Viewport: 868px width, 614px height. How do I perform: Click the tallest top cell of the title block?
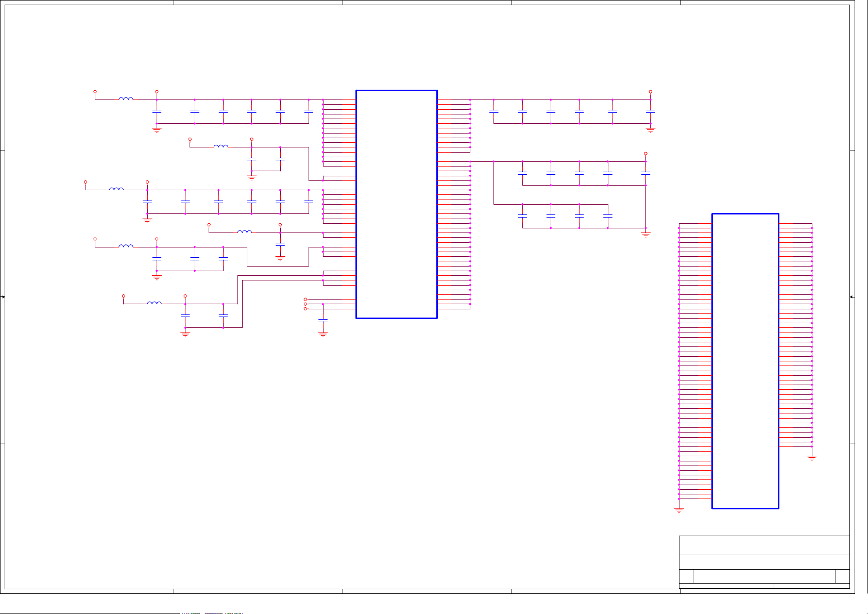[764, 545]
